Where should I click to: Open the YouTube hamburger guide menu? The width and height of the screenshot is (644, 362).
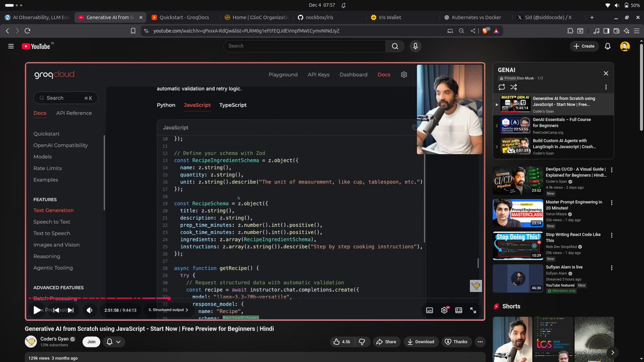[x=11, y=47]
